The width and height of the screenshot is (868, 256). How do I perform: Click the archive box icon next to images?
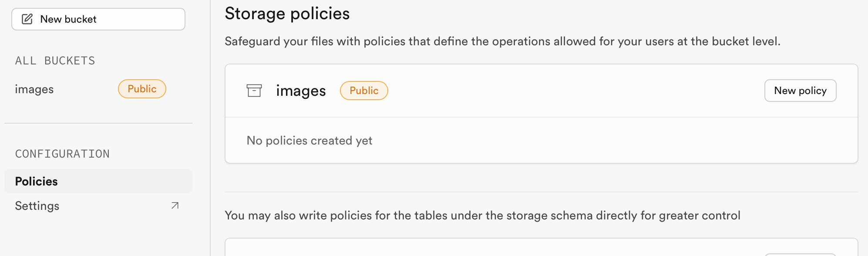(254, 91)
